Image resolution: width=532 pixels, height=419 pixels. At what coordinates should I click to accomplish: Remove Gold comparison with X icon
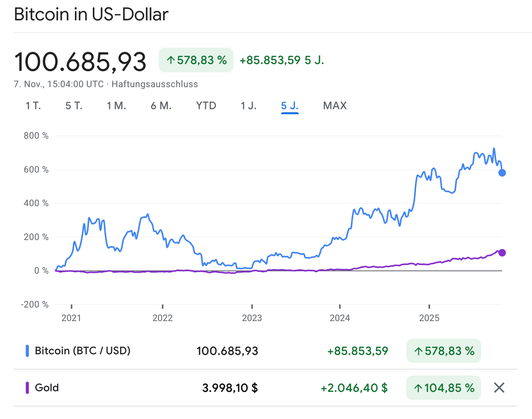point(499,388)
